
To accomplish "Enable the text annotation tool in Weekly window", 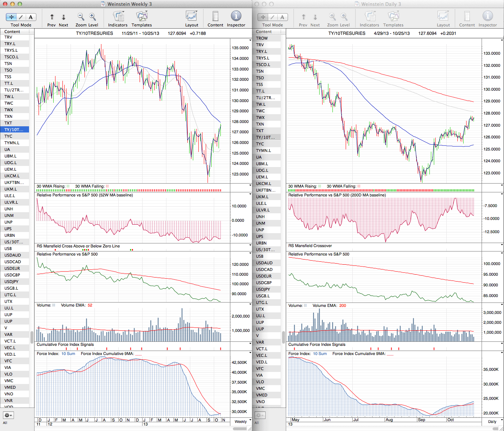I will click(x=30, y=17).
